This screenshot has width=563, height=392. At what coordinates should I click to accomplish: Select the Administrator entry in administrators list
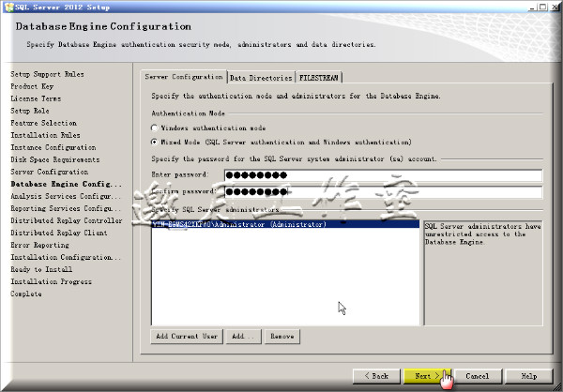pyautogui.click(x=285, y=224)
